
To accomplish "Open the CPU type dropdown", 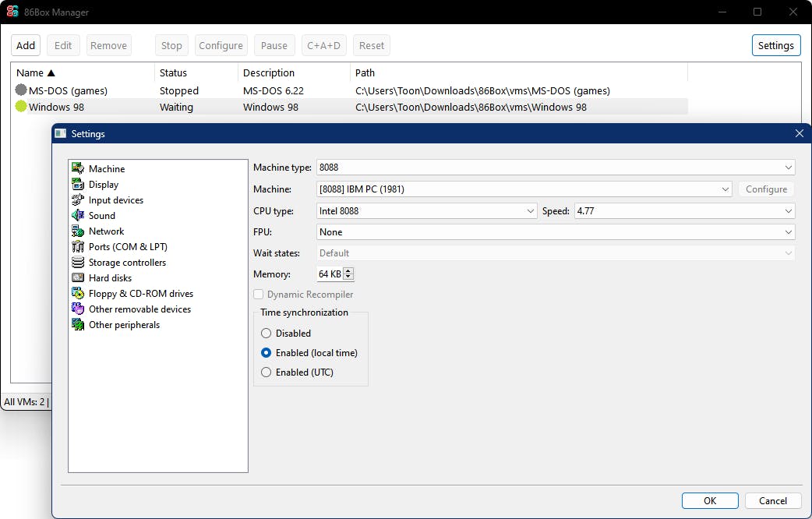I will pyautogui.click(x=426, y=211).
